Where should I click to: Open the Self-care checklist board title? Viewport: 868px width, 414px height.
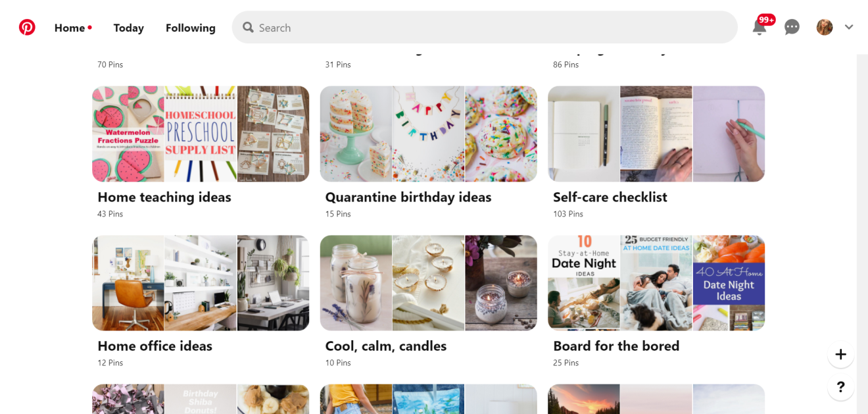click(x=610, y=197)
